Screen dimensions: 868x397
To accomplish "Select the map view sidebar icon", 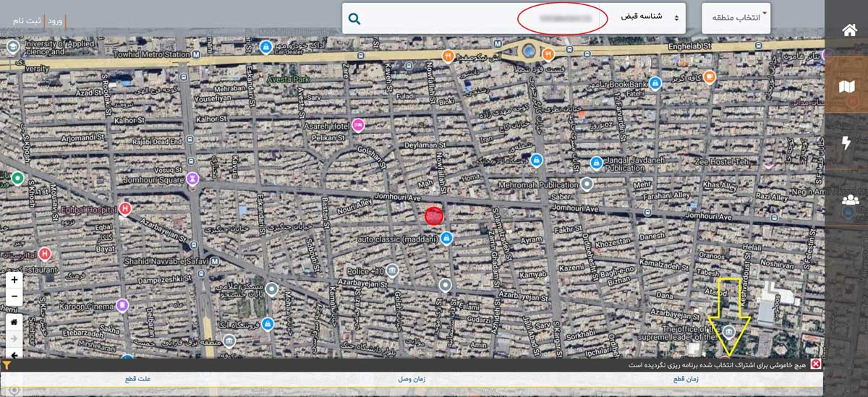I will click(846, 86).
